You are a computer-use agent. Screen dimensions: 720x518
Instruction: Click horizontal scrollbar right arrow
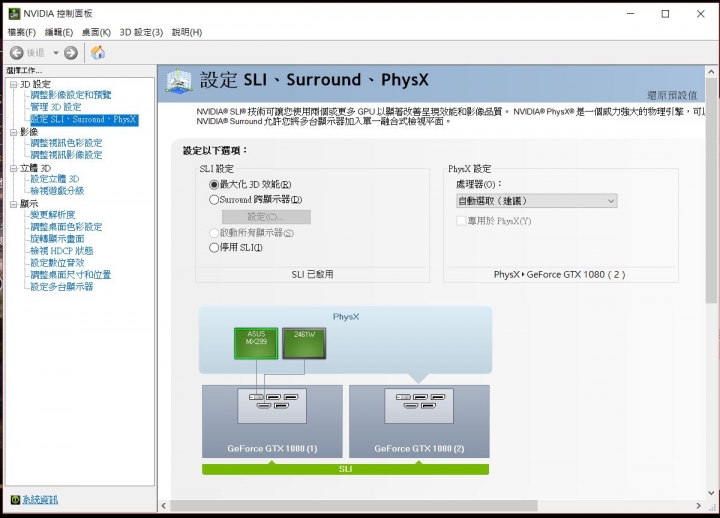pyautogui.click(x=698, y=506)
